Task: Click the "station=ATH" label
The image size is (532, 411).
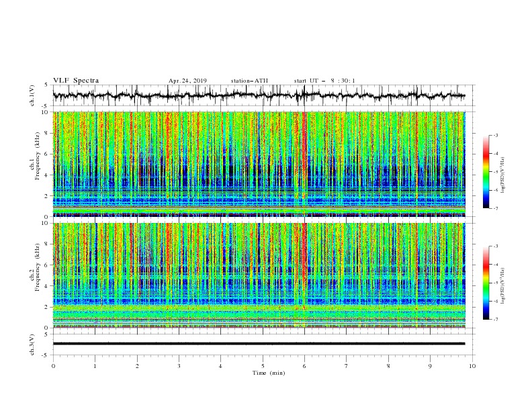Action: (x=249, y=81)
